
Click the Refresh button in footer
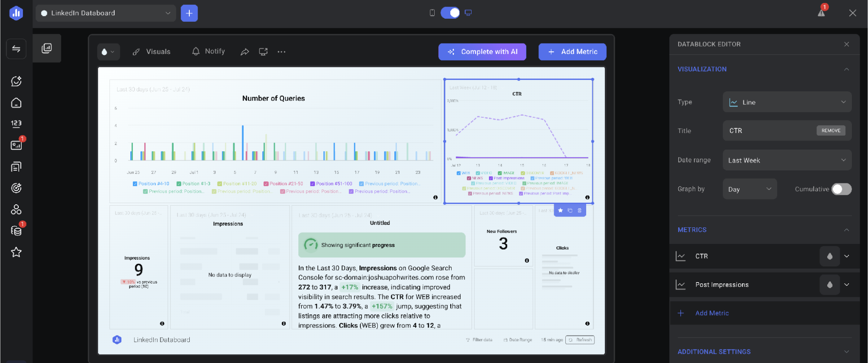[x=580, y=340]
